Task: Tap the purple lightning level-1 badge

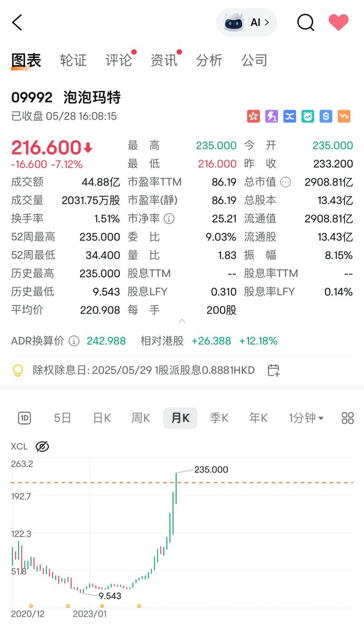Action: (x=271, y=116)
